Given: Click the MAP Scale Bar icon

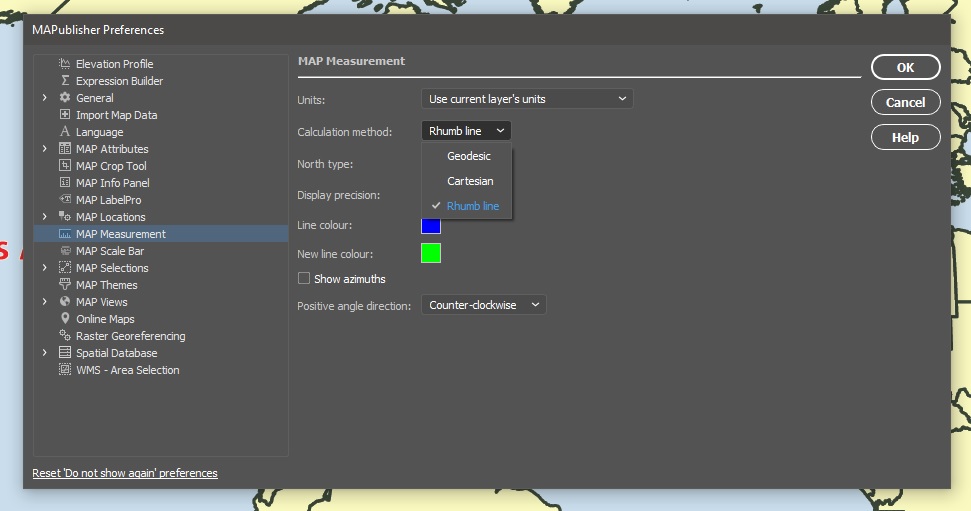Looking at the screenshot, I should [x=64, y=250].
